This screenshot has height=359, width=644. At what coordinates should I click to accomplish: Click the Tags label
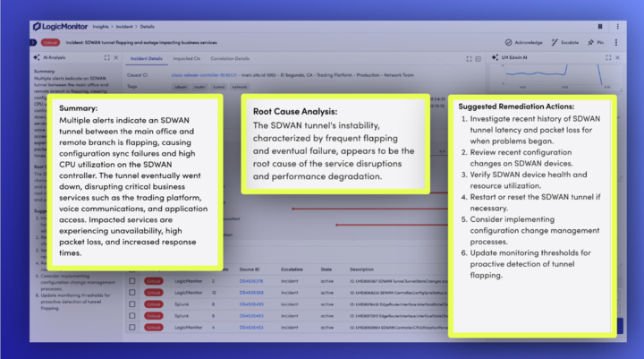131,87
